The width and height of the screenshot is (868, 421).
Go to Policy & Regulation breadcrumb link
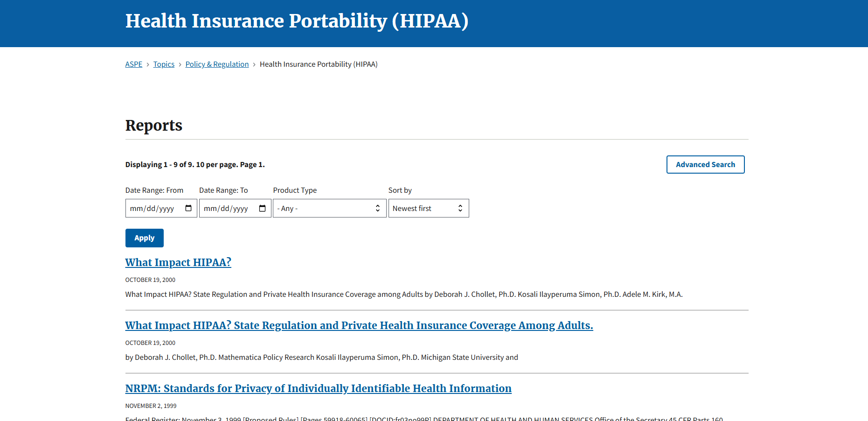tap(217, 64)
